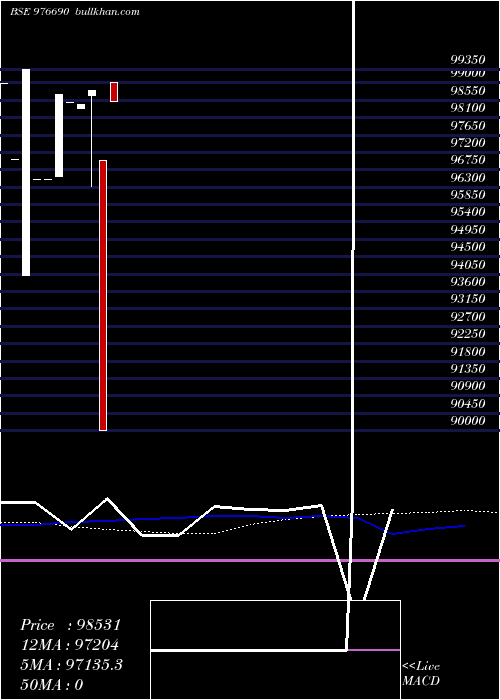Viewport: 500px width, 700px height.
Task: Click the 90000 price axis label
Action: pos(467,421)
